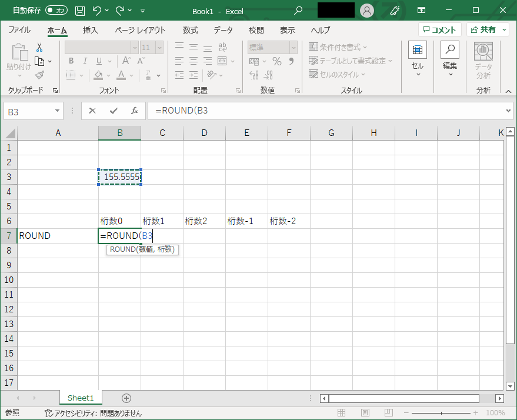Image resolution: width=517 pixels, height=420 pixels.
Task: Open the search magnifier in title bar
Action: [x=298, y=11]
